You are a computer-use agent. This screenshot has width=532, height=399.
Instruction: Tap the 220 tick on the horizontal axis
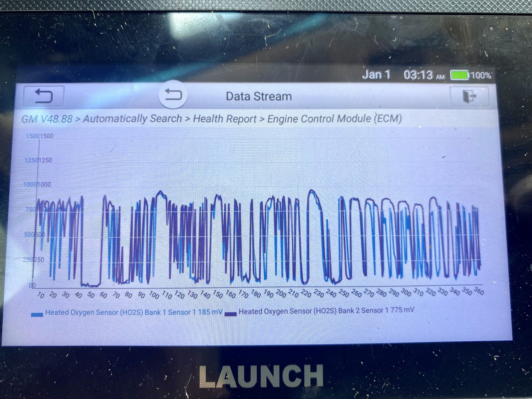306,293
